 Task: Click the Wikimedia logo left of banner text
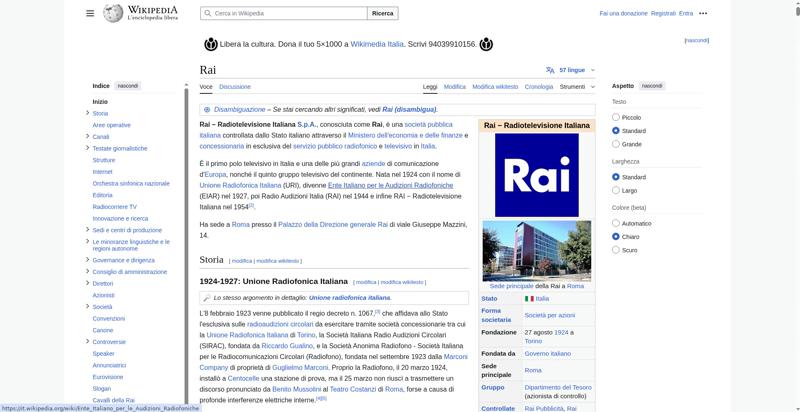click(211, 44)
